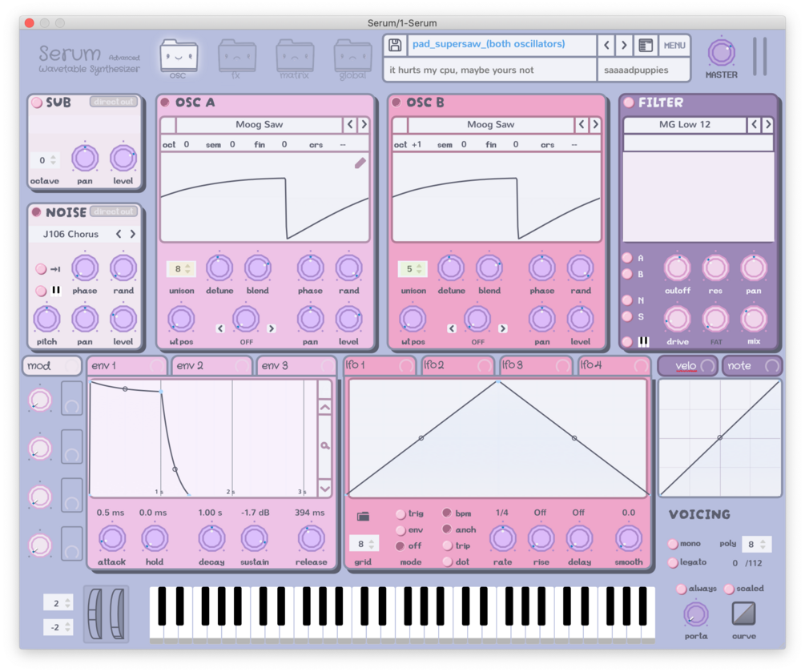The width and height of the screenshot is (805, 672).
Task: Click the LFO smooth knob
Action: (629, 538)
